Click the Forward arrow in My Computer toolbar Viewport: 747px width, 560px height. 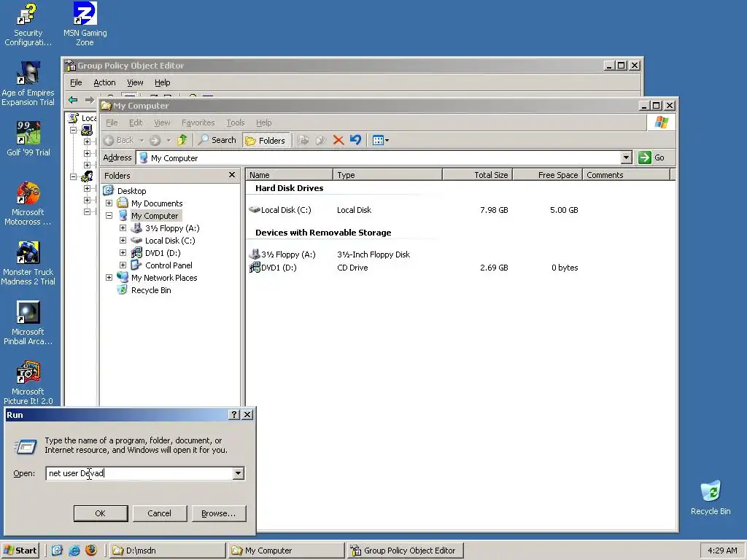155,140
